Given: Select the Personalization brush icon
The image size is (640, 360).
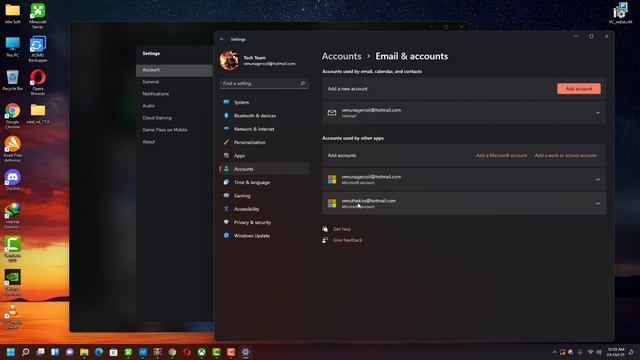Looking at the screenshot, I should coord(227,142).
